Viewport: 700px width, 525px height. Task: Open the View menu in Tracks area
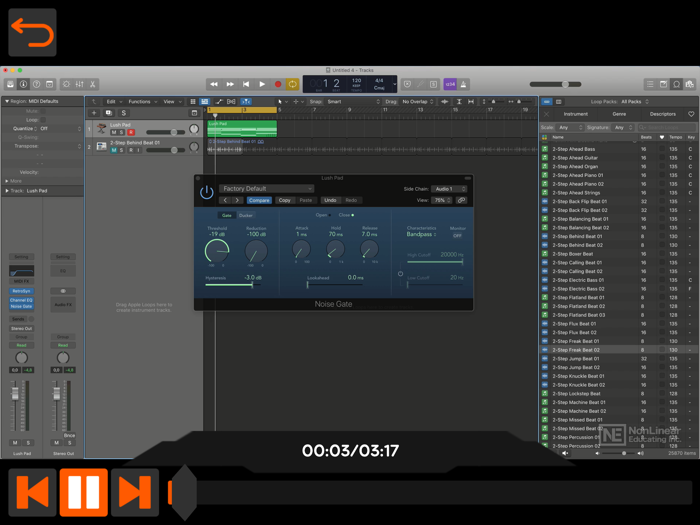[x=172, y=102]
